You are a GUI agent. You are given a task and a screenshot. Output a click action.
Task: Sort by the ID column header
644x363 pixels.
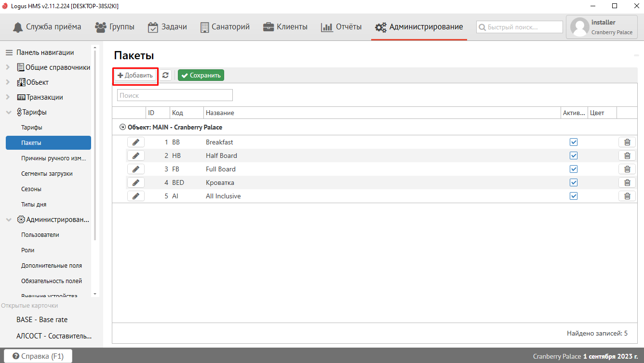point(158,113)
